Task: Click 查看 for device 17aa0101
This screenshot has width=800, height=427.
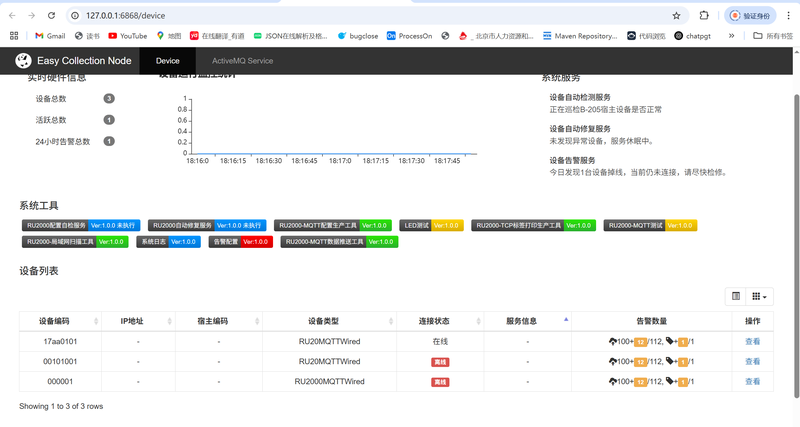Action: coord(753,341)
